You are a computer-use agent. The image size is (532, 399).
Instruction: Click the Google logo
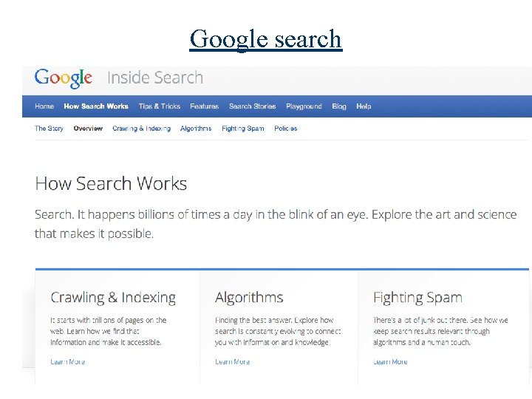64,78
